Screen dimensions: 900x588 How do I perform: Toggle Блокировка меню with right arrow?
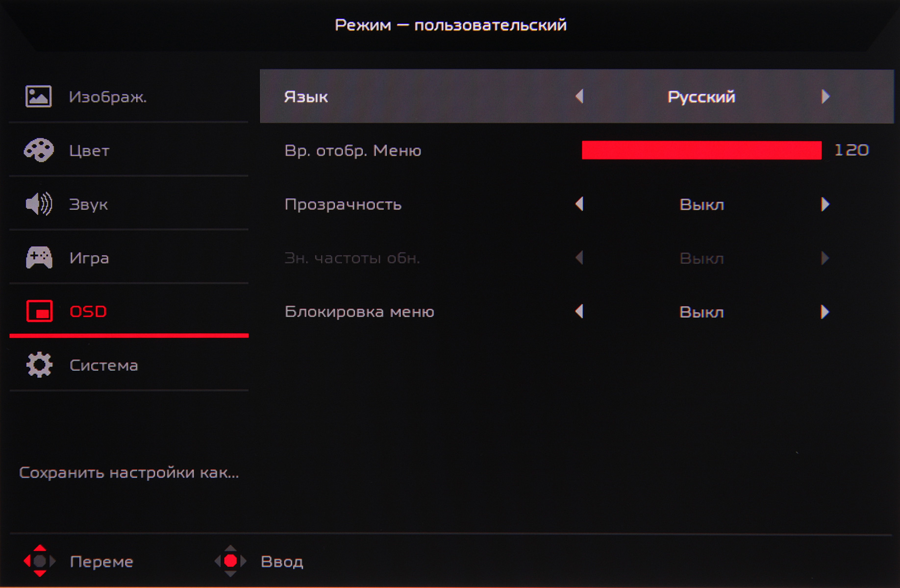click(x=825, y=312)
